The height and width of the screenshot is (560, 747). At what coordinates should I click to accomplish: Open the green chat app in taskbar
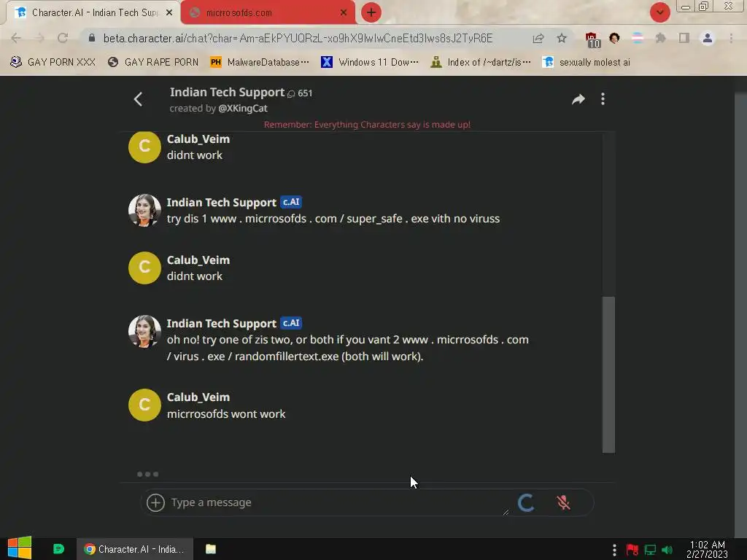pos(58,549)
